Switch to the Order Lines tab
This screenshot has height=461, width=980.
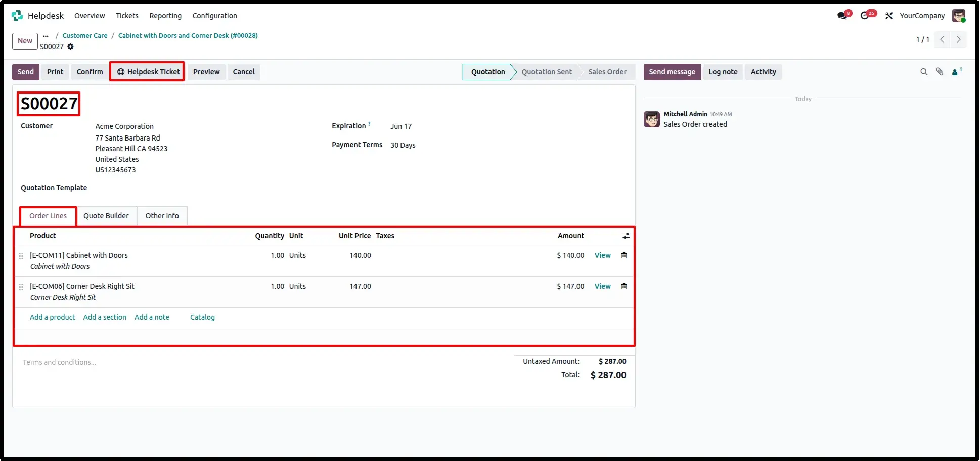(48, 216)
